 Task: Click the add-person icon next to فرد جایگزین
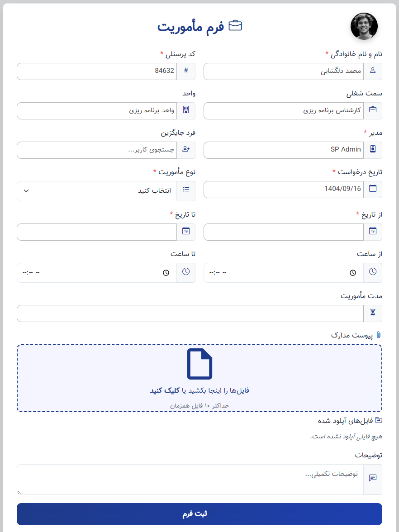point(186,150)
